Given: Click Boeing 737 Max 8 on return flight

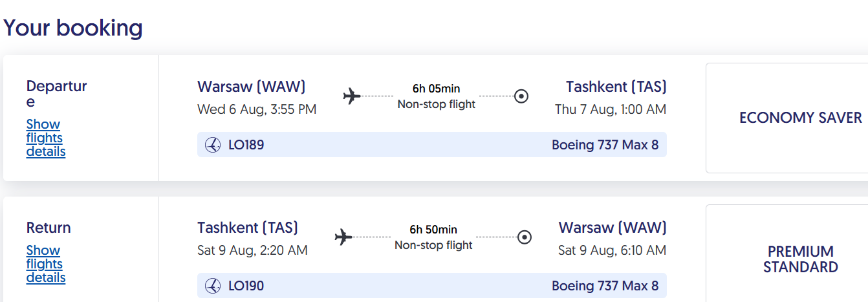Looking at the screenshot, I should pyautogui.click(x=605, y=286).
